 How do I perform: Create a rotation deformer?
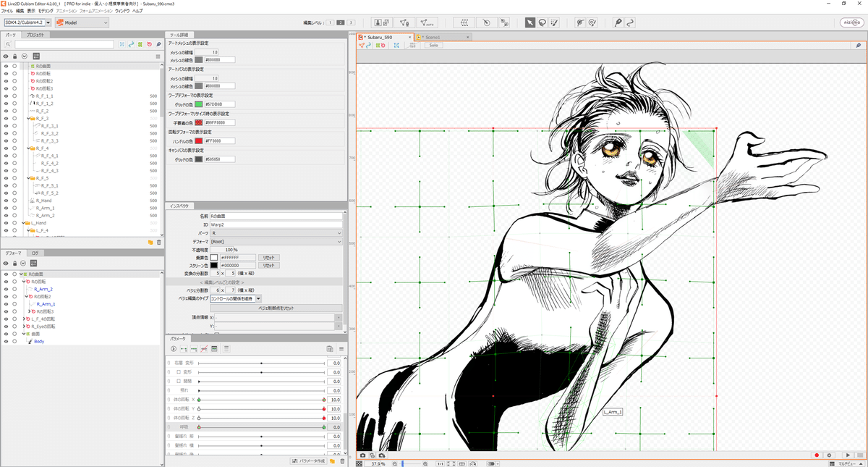pos(487,22)
